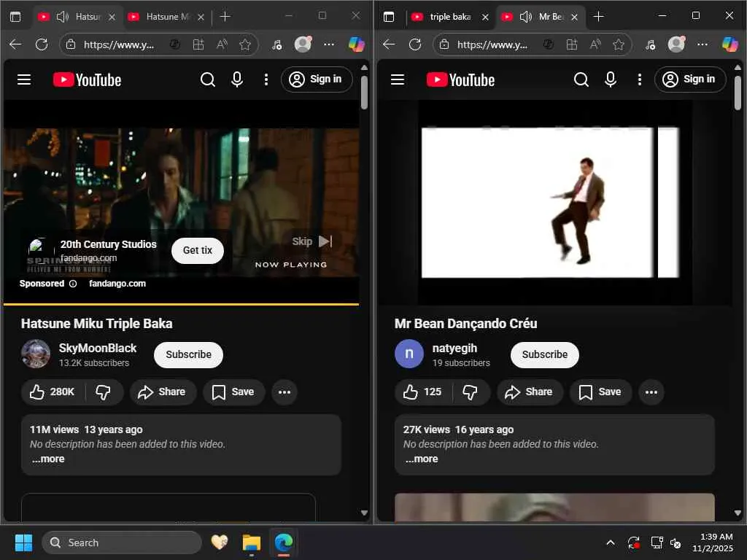
Task: Click YouTube logo in right window
Action: tap(461, 79)
